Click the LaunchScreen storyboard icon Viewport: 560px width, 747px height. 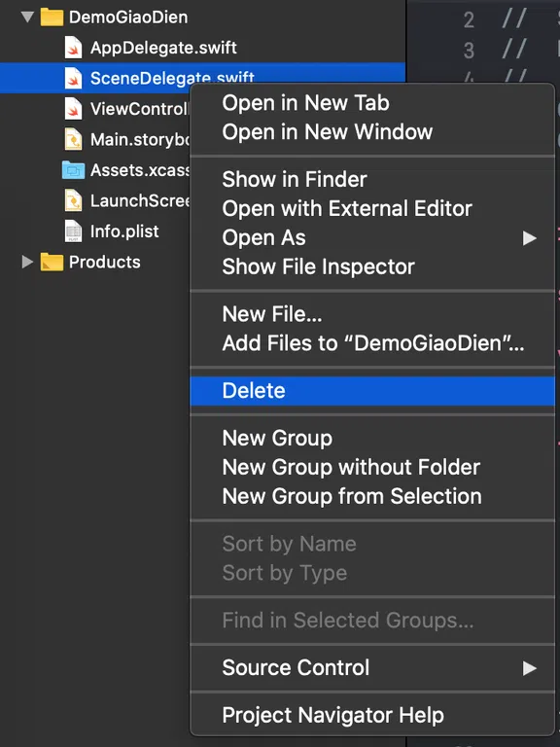point(73,200)
